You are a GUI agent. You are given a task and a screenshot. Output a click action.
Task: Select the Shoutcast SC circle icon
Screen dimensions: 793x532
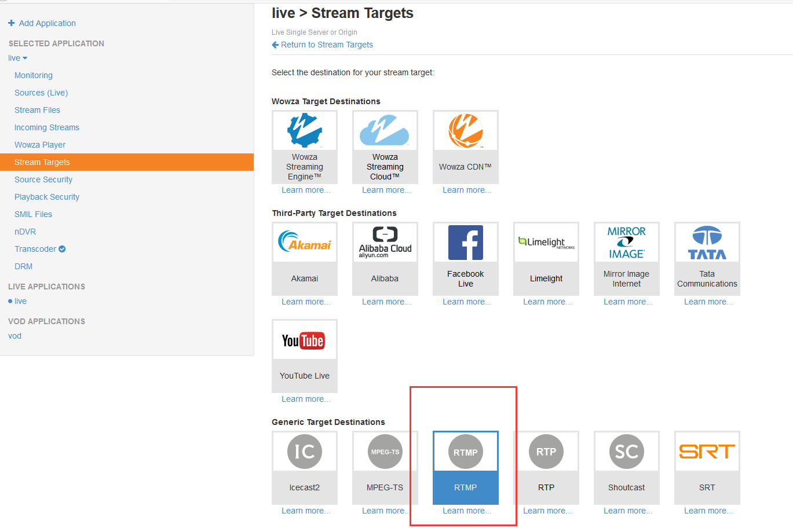pos(627,452)
